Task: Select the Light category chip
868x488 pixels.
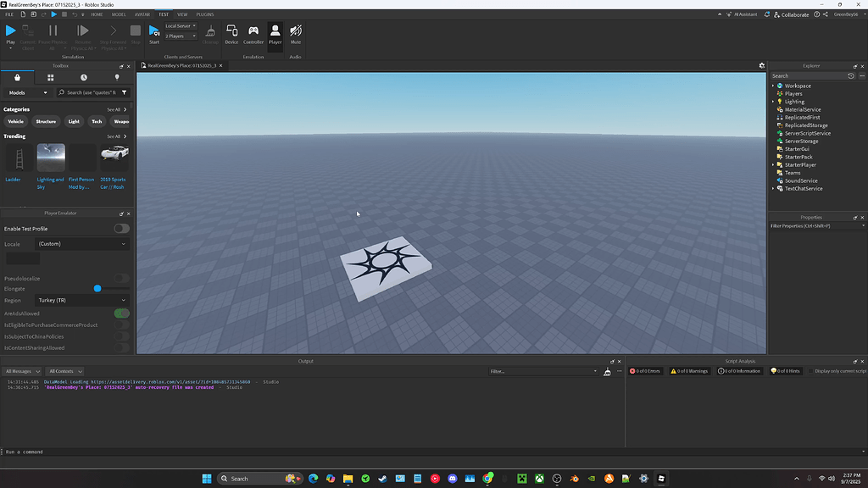Action: 74,121
